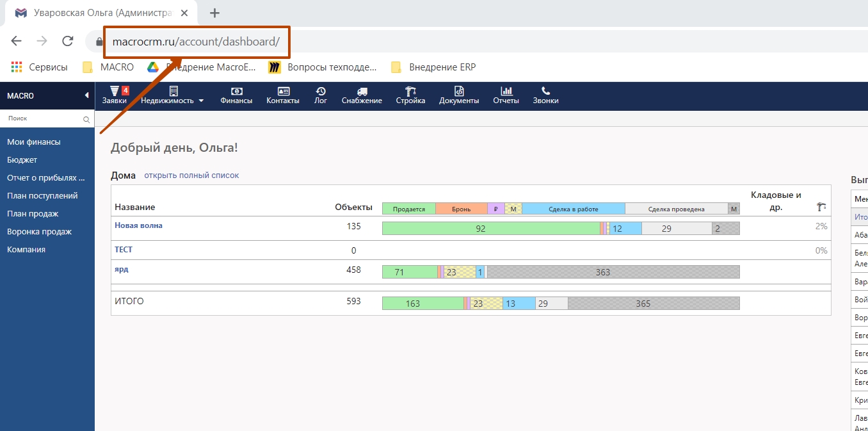This screenshot has height=431, width=868.
Task: Open Мои финансы in sidebar
Action: (x=34, y=142)
